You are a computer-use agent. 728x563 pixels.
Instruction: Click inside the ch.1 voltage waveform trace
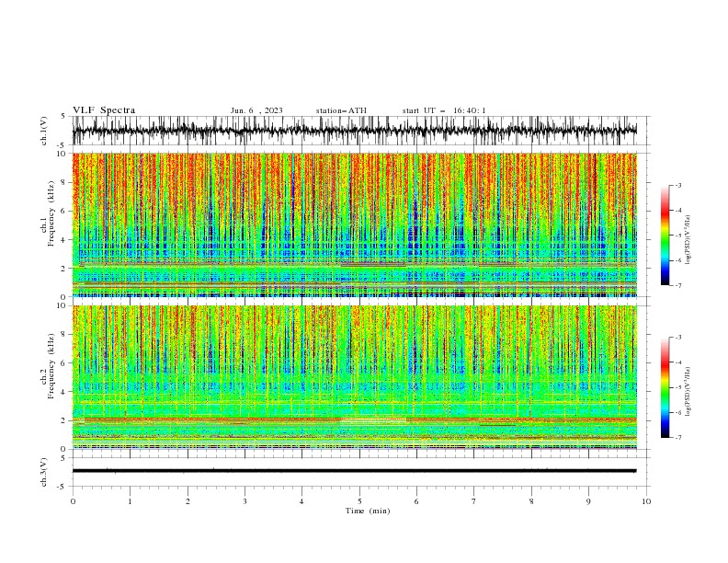pos(354,131)
